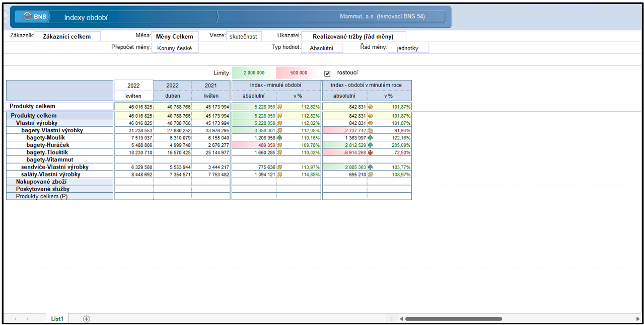Click sheet navigation right arrow

pyautogui.click(x=27, y=319)
